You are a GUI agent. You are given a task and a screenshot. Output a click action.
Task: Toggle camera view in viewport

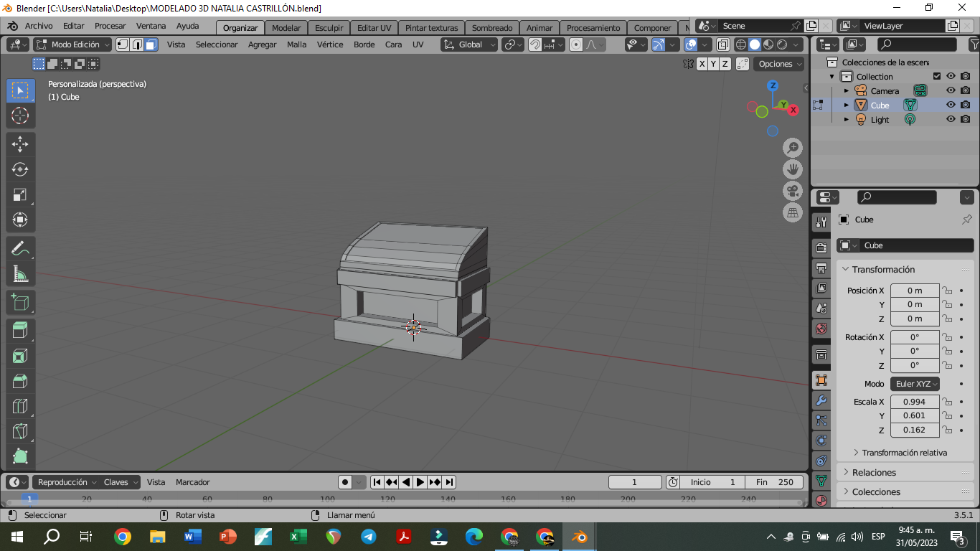click(793, 191)
